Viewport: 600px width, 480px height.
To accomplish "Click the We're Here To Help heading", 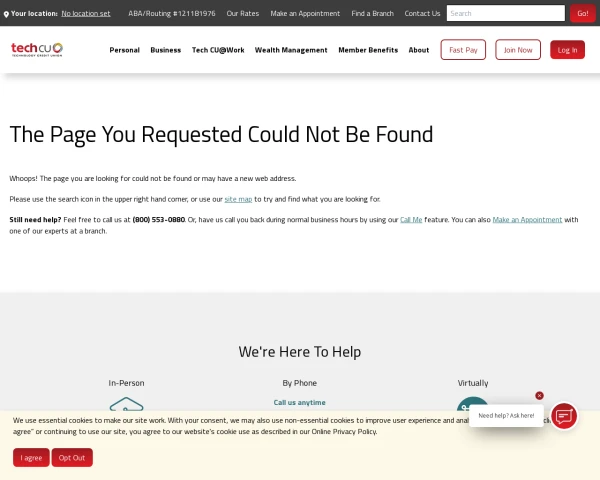I will 300,351.
